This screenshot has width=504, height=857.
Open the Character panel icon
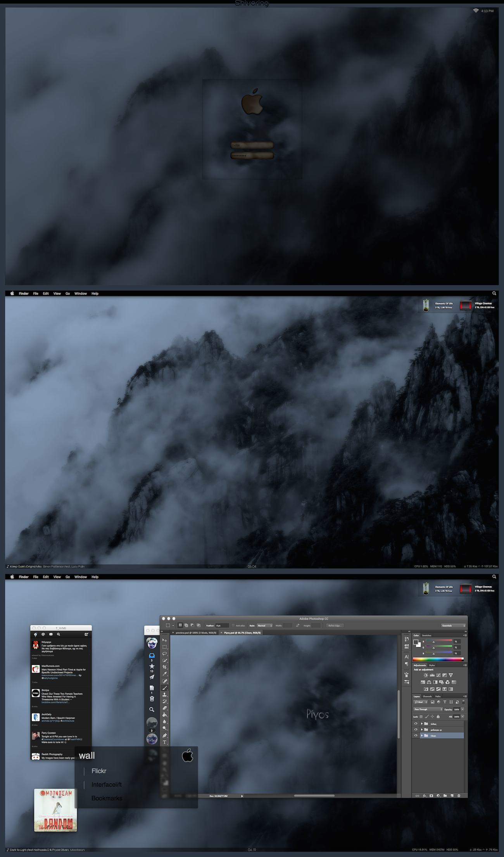coord(407,657)
